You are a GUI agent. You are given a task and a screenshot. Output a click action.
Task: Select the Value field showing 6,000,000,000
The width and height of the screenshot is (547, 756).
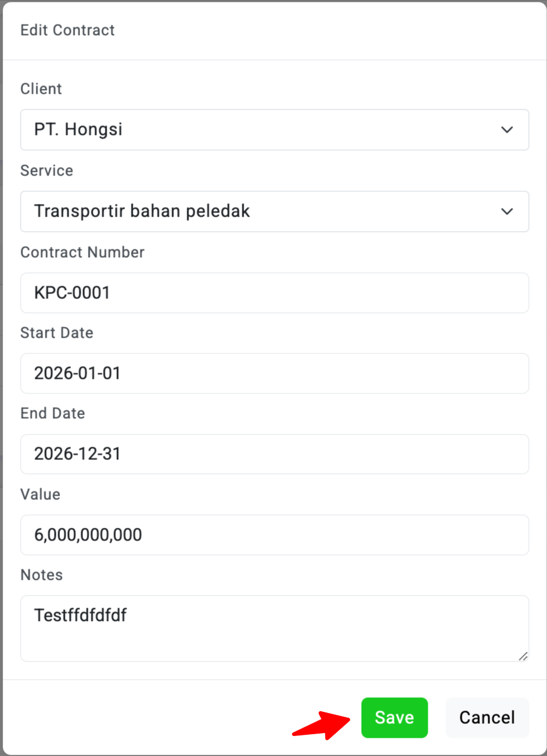[x=274, y=535]
